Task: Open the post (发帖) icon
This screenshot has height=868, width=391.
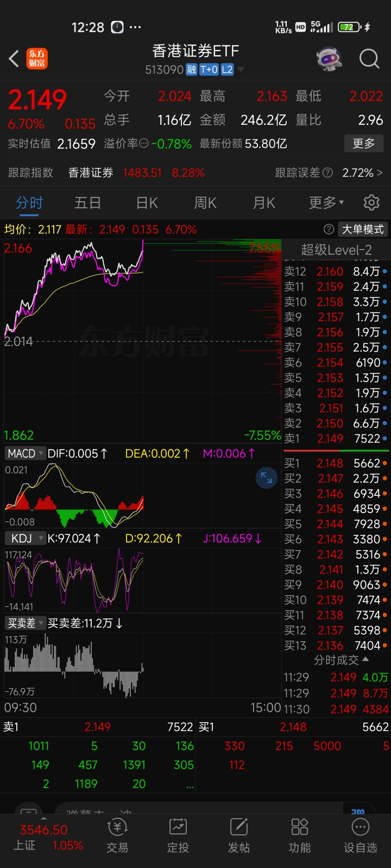Action: (x=239, y=836)
